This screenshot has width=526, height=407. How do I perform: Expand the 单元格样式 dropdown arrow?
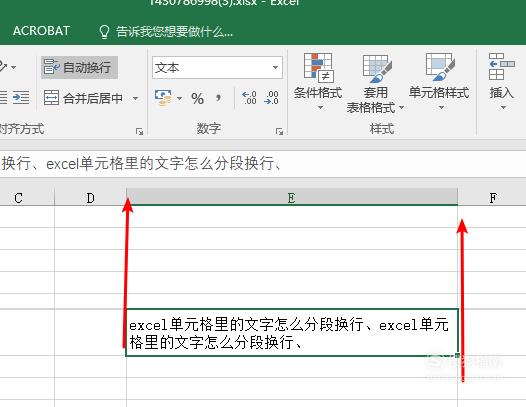click(441, 107)
